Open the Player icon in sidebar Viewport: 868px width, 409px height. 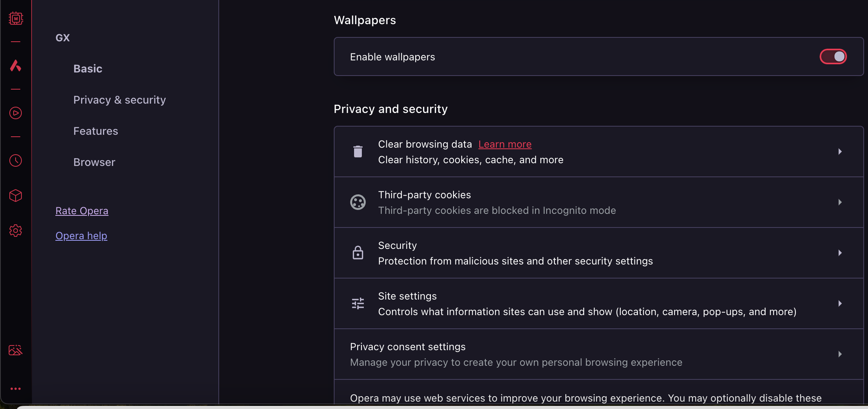pyautogui.click(x=16, y=113)
